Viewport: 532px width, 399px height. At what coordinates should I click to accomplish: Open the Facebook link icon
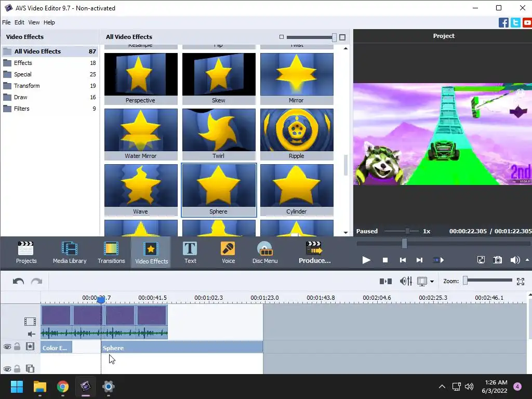point(503,23)
